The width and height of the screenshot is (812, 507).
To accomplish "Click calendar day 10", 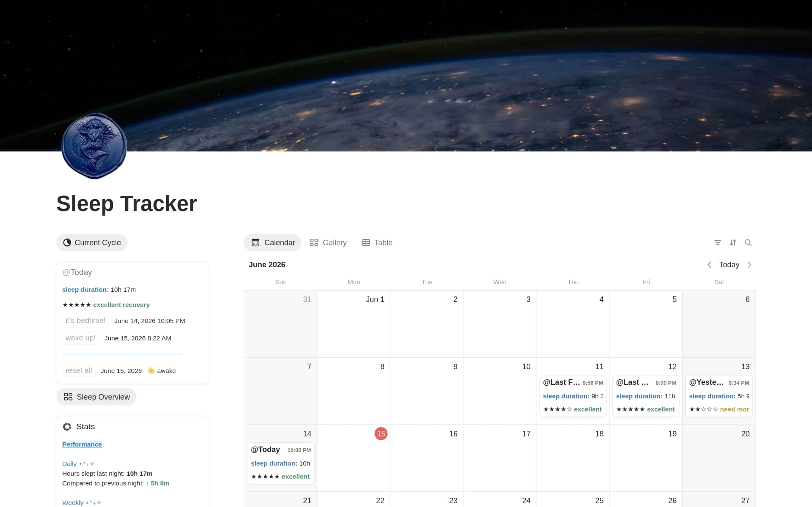I will (x=499, y=391).
